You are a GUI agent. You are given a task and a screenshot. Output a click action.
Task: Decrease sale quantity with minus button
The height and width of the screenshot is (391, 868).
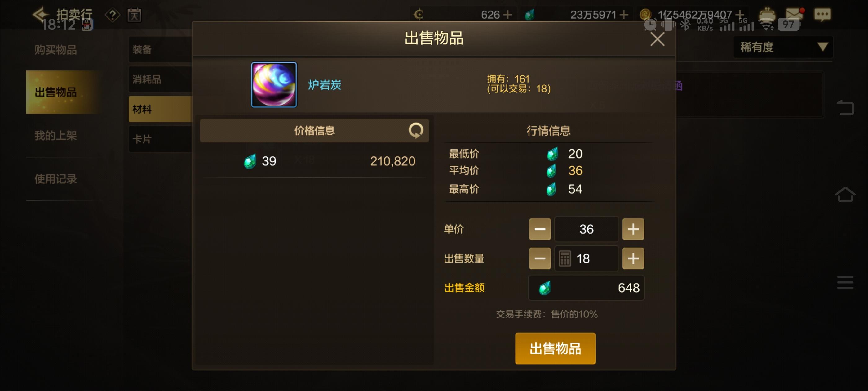tap(539, 258)
